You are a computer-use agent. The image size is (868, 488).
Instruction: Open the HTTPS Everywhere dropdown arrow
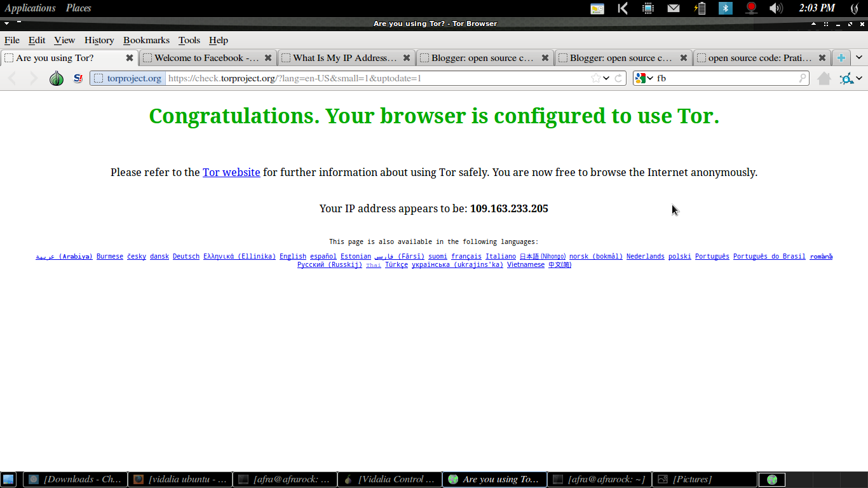(859, 79)
